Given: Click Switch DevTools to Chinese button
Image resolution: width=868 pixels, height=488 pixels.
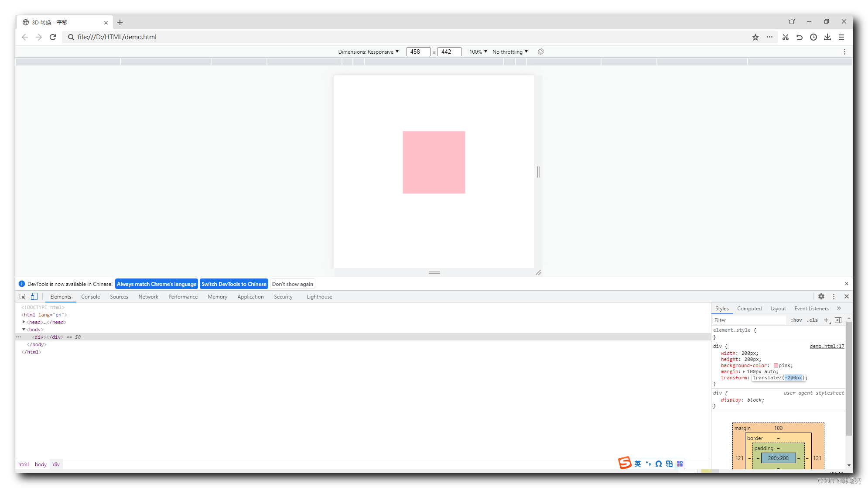Looking at the screenshot, I should [x=234, y=284].
